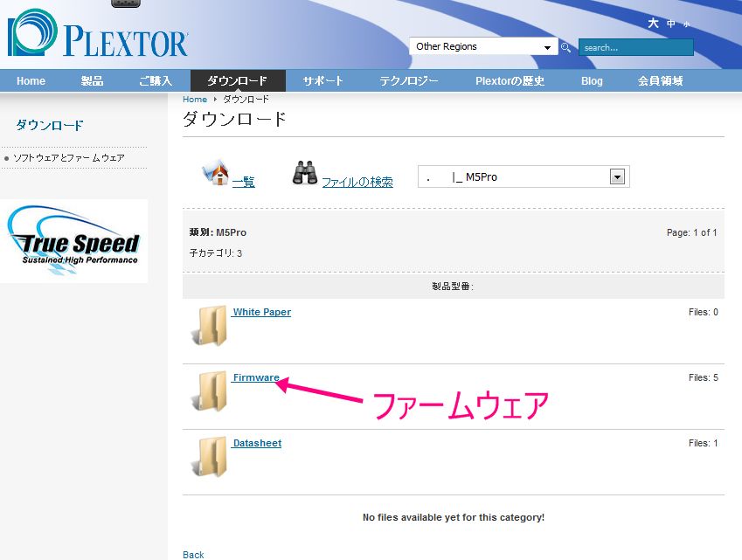Open the ご購入 menu
Image resolution: width=742 pixels, height=560 pixels.
click(x=156, y=81)
